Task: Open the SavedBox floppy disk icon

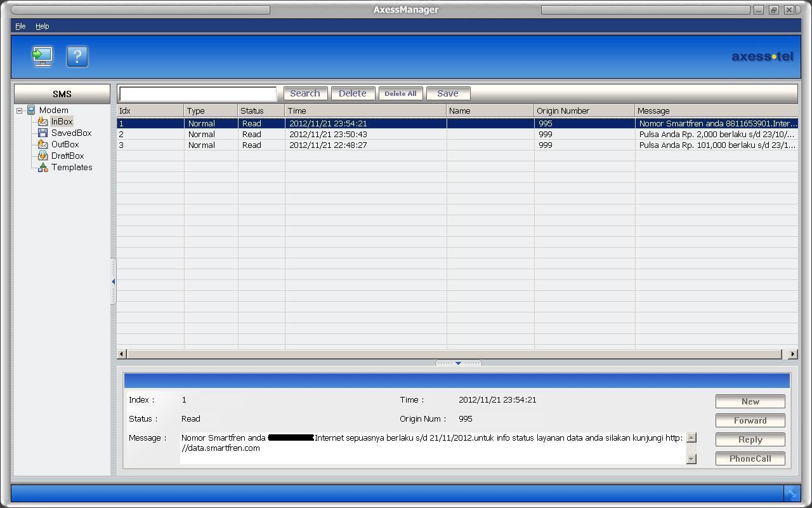Action: 43,133
